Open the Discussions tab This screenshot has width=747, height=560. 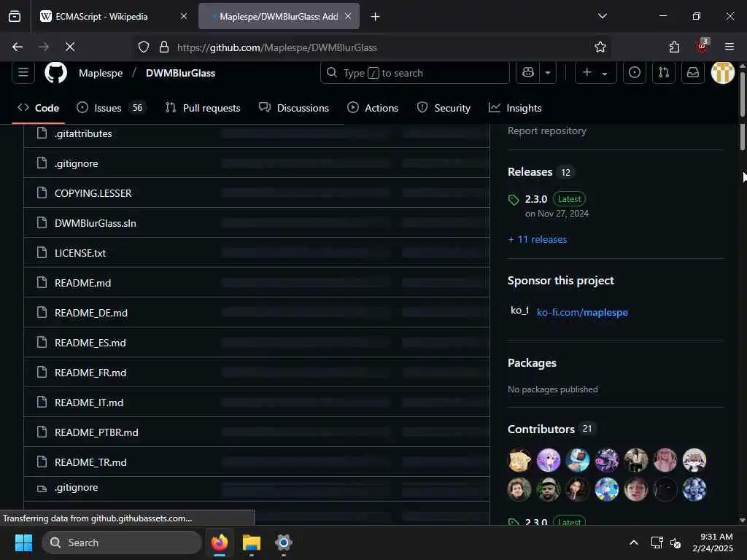pos(294,108)
